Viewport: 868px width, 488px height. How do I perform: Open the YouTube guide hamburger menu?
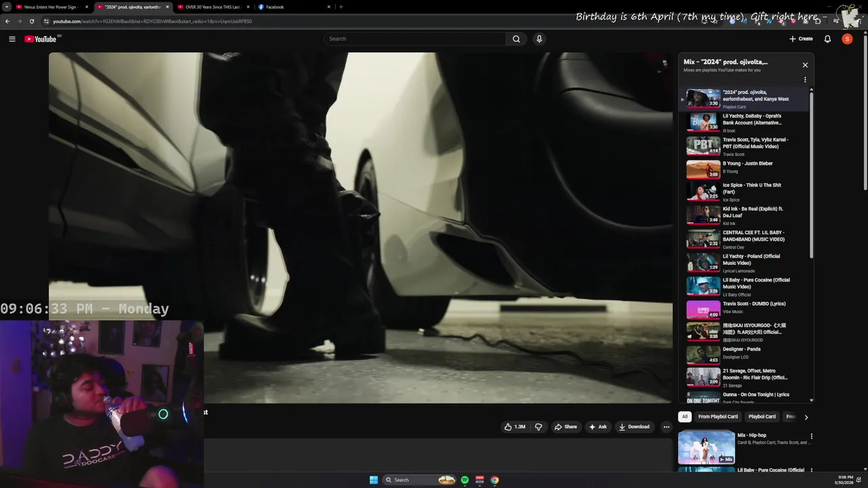[12, 39]
